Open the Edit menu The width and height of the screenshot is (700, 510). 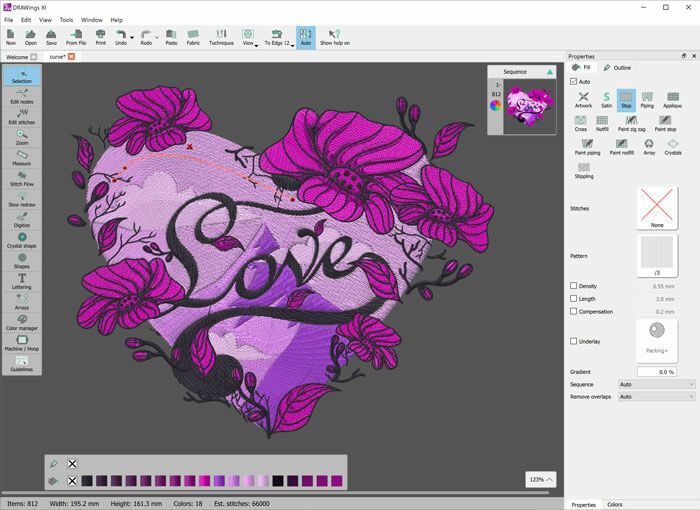tap(26, 20)
